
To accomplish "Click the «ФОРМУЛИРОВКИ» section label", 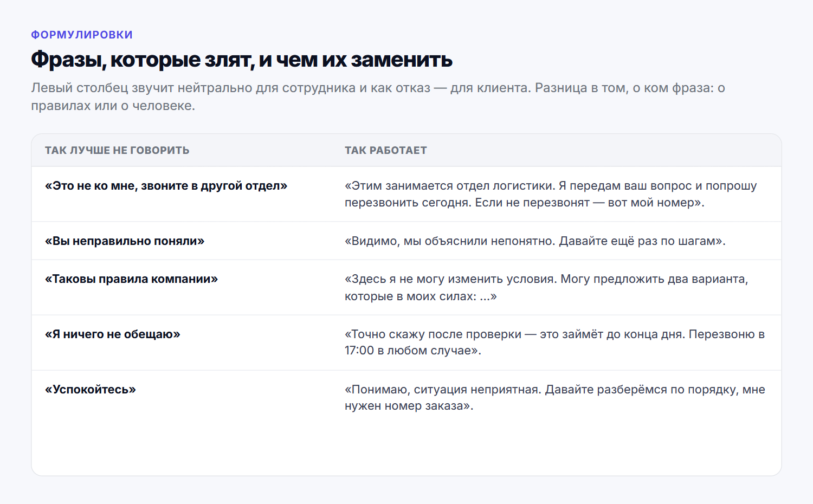I will coord(82,35).
